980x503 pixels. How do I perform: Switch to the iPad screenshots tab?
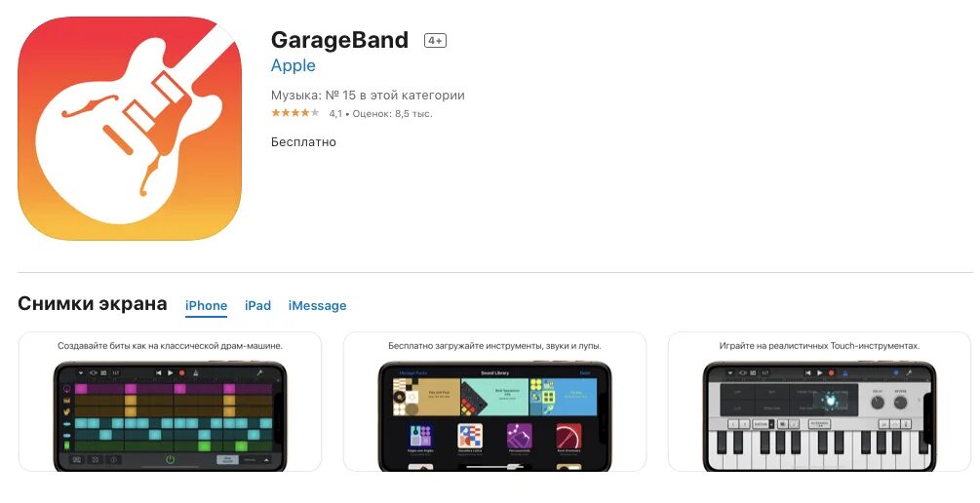[257, 305]
